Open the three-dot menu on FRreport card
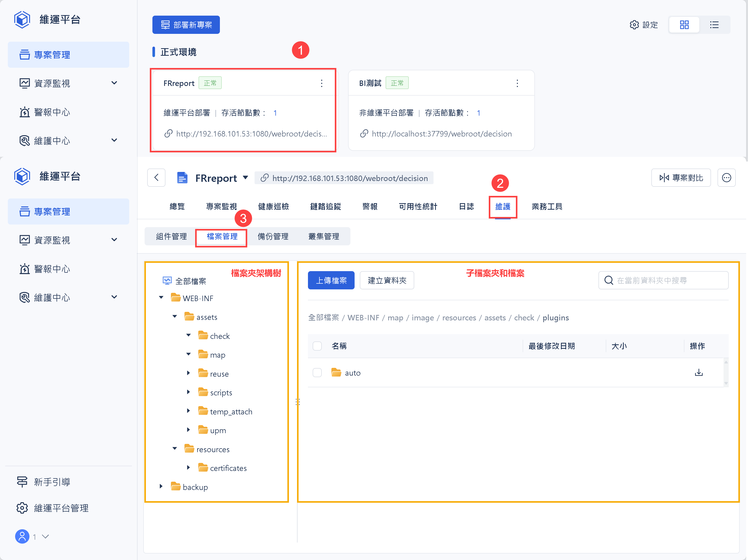The height and width of the screenshot is (560, 748). (321, 83)
